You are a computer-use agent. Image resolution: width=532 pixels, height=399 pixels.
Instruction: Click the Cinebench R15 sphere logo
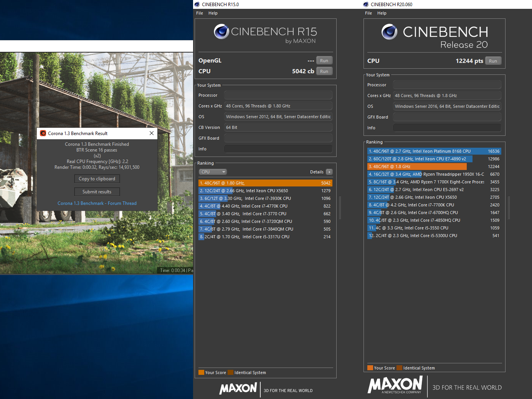pyautogui.click(x=221, y=31)
